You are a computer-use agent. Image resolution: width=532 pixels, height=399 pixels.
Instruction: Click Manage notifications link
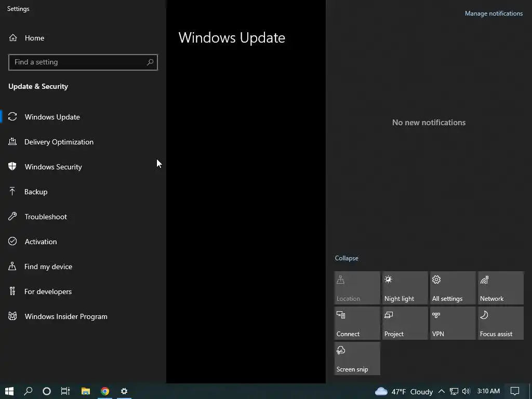pyautogui.click(x=494, y=13)
